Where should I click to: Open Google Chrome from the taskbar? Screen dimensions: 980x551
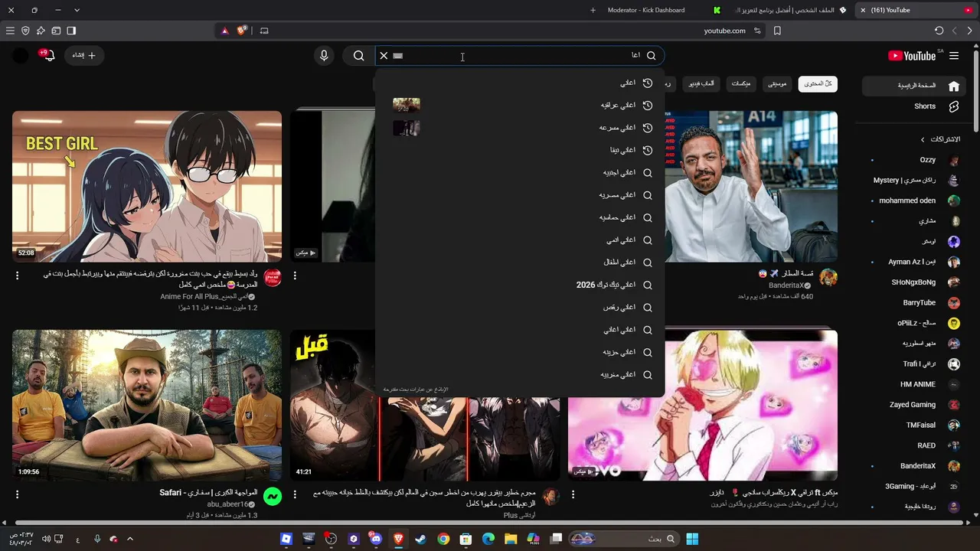443,539
